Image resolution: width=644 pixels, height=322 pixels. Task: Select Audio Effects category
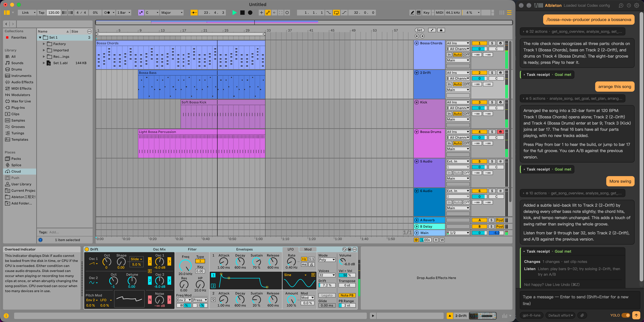(x=22, y=82)
